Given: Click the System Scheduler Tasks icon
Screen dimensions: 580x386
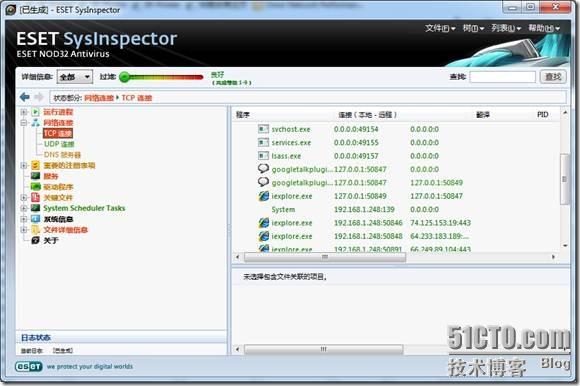Looking at the screenshot, I should pos(36,208).
